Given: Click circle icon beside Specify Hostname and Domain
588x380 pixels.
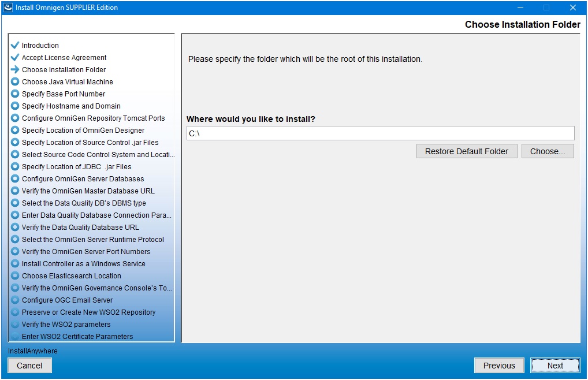Looking at the screenshot, I should [x=15, y=106].
